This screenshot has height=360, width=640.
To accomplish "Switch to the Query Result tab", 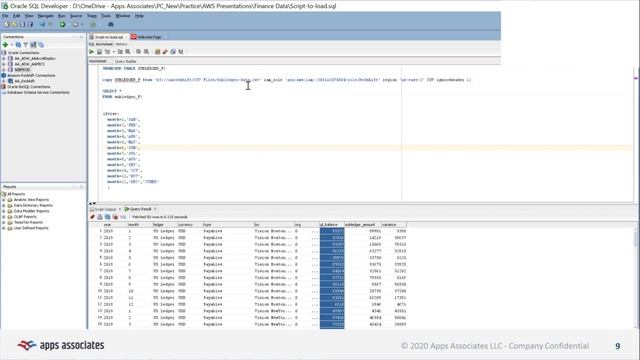I will click(x=140, y=209).
